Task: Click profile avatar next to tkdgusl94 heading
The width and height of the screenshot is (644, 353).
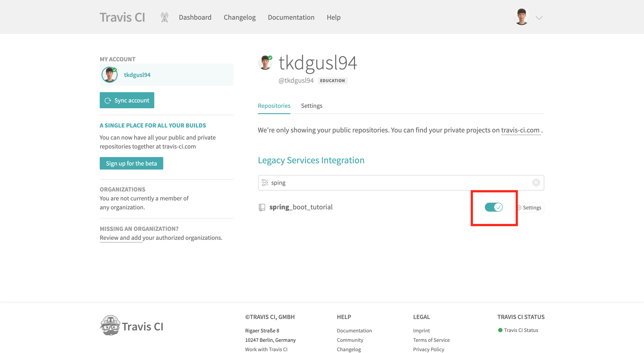Action: tap(265, 63)
